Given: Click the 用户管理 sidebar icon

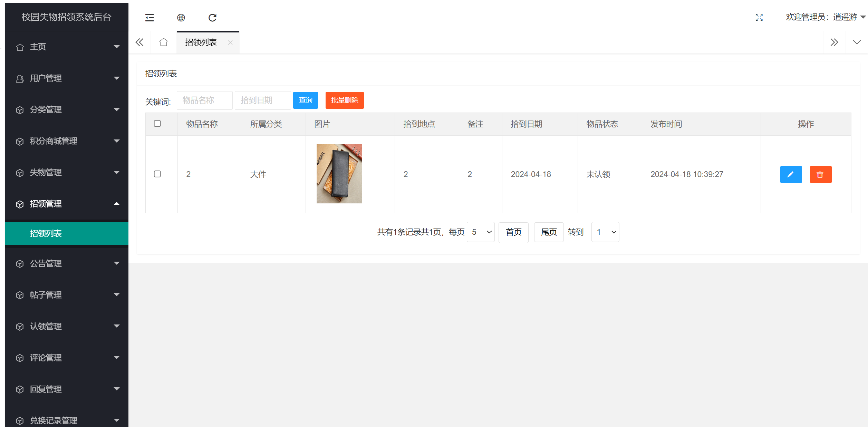Looking at the screenshot, I should point(20,78).
